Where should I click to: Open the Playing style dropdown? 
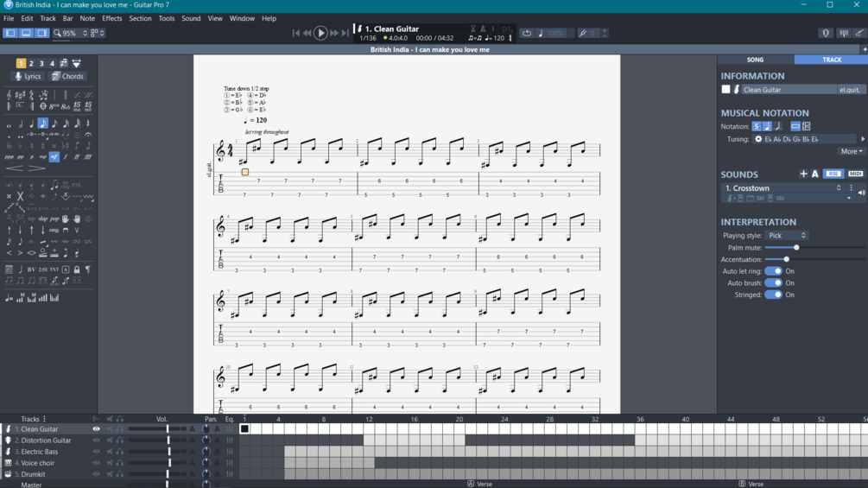788,236
